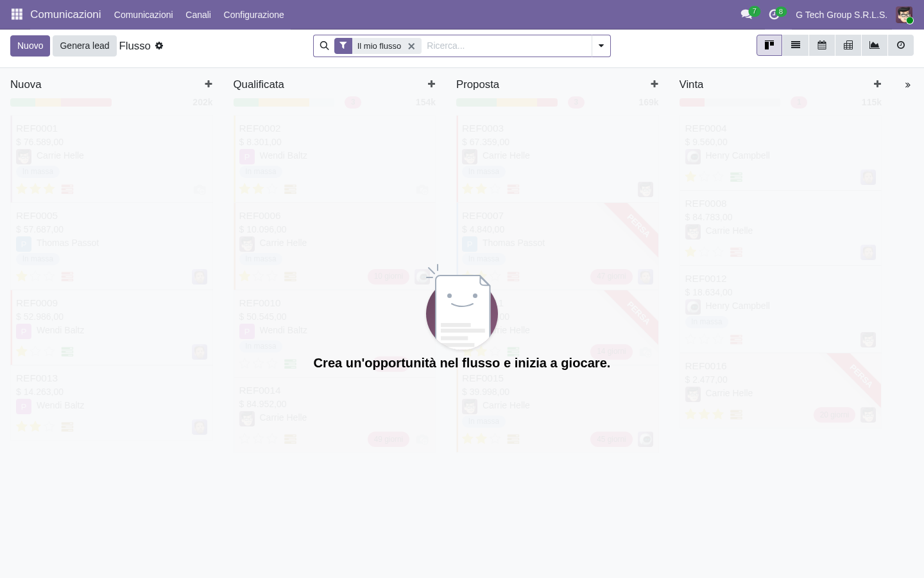Image resolution: width=924 pixels, height=578 pixels.
Task: Open the REF0004 opportunity card
Action: point(780,153)
